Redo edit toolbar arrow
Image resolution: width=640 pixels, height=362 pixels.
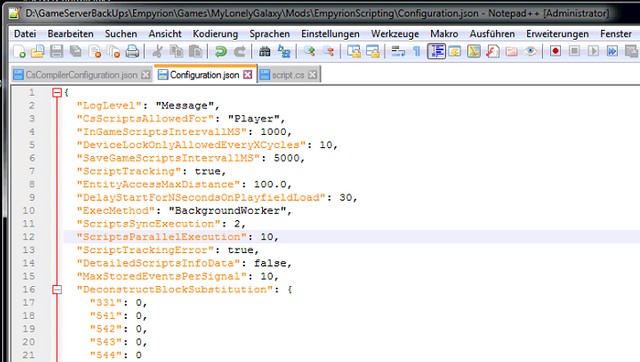(x=240, y=51)
